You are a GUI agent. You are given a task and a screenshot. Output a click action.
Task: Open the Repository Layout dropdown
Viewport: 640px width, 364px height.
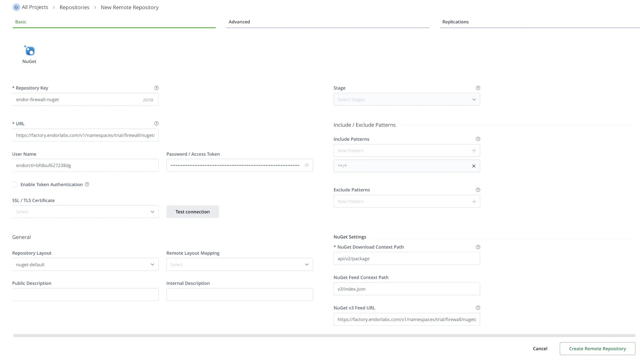(85, 264)
